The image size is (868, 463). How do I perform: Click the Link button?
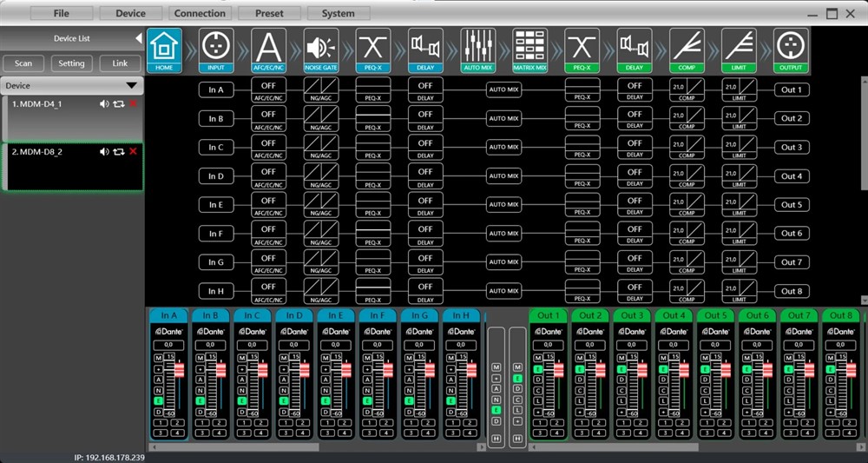click(x=120, y=63)
